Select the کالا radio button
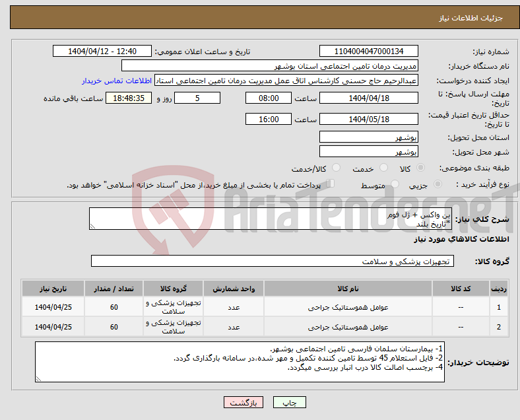The width and height of the screenshot is (520, 420). pyautogui.click(x=420, y=168)
